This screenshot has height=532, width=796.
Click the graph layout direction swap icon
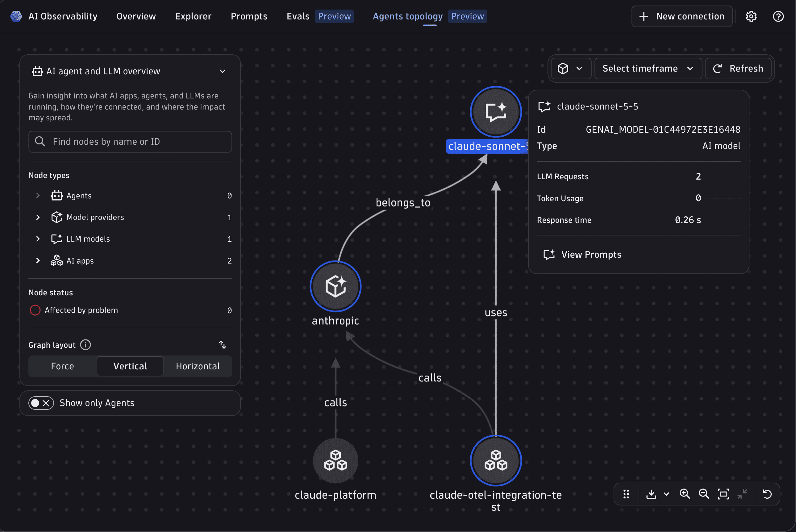(223, 345)
